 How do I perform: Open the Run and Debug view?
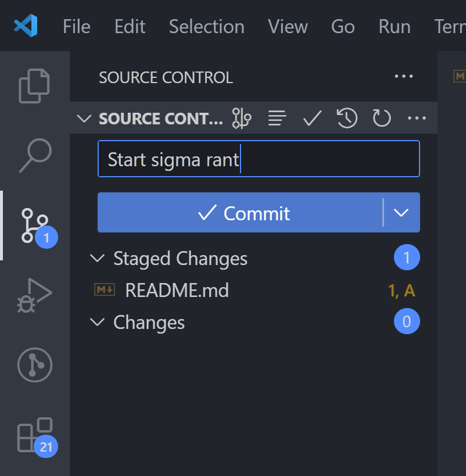(x=35, y=295)
